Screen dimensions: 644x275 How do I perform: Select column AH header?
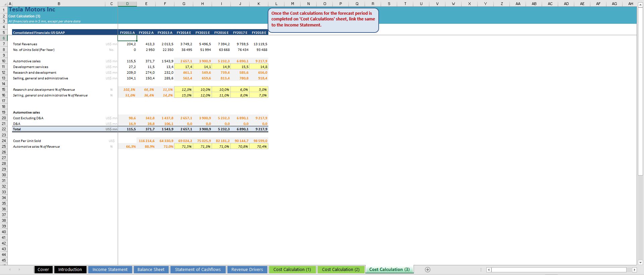(x=631, y=4)
